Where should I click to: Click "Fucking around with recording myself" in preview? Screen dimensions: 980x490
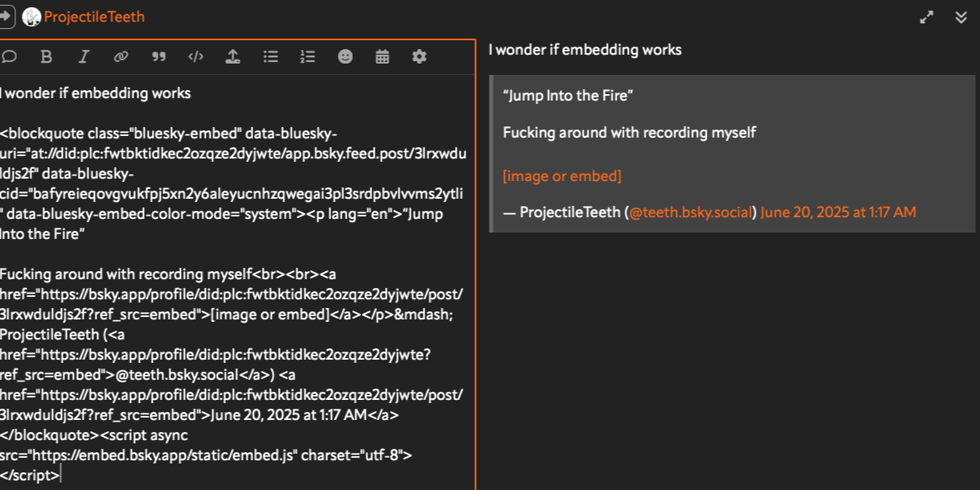click(x=629, y=133)
